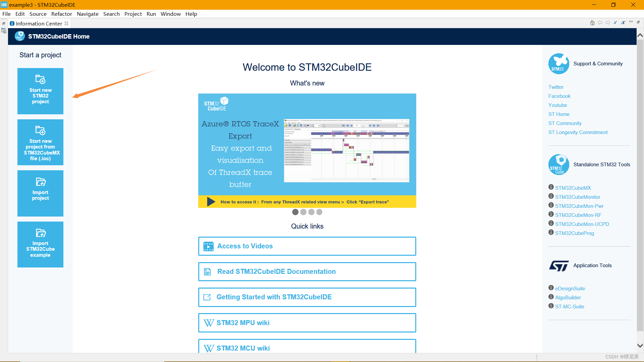Increase the text size with the A+ icon

[623, 22]
